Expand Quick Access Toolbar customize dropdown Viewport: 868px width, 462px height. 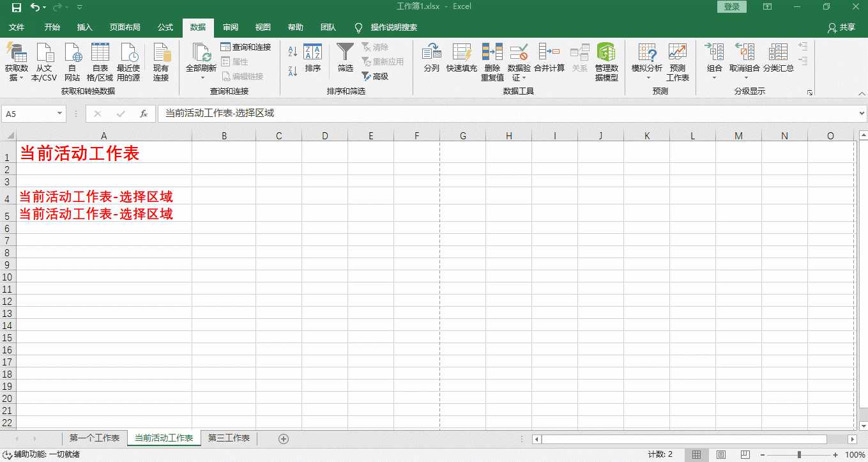(x=79, y=7)
